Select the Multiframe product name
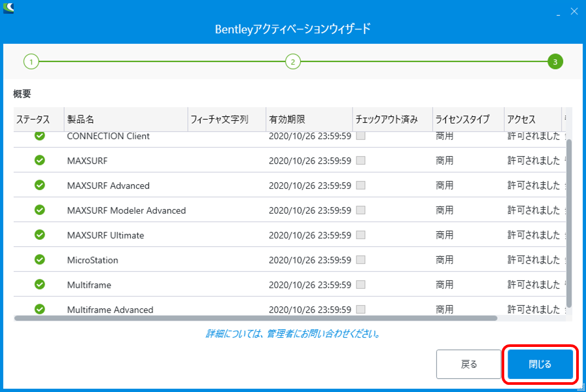This screenshot has width=586, height=392. pyautogui.click(x=89, y=285)
